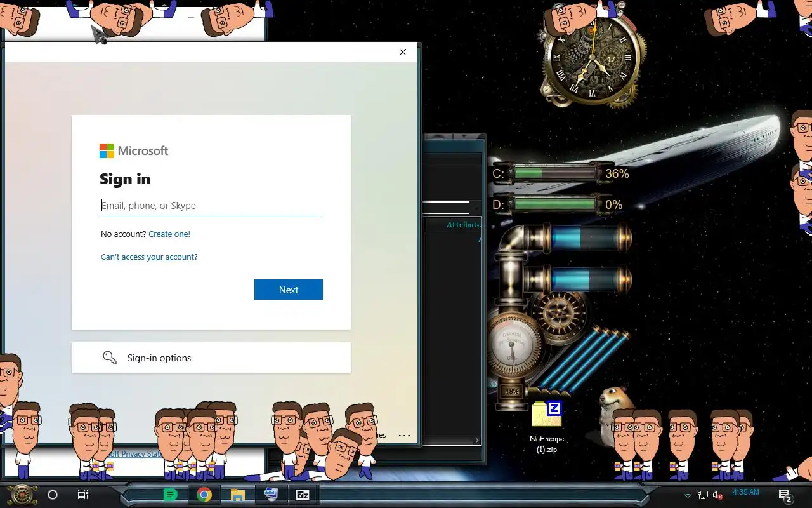
Task: Click the 48% readout on the gadget
Action: click(512, 392)
